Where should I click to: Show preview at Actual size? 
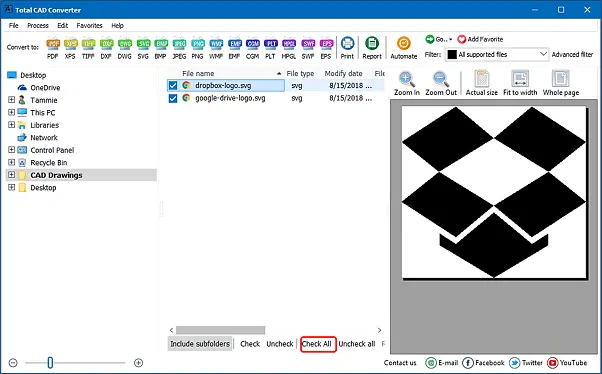tap(481, 83)
